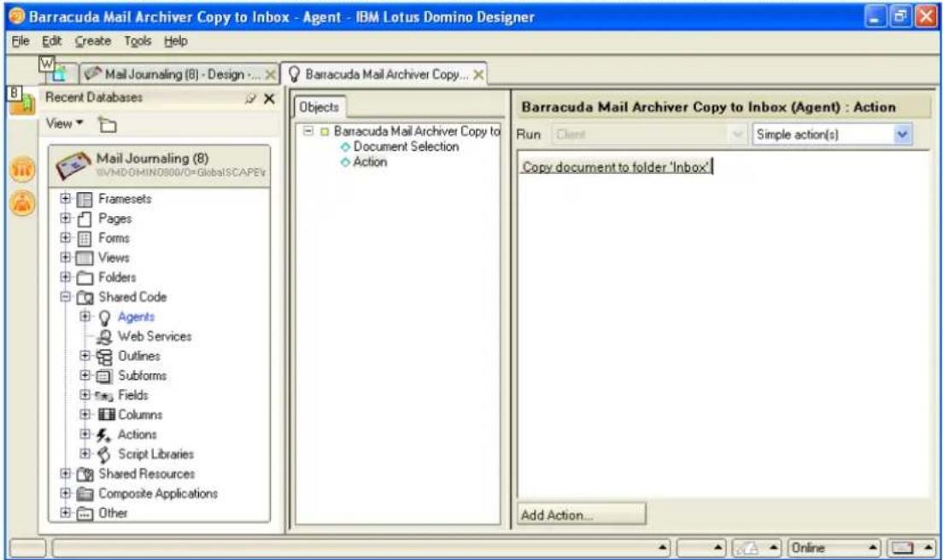Click the Actions lightning icon
Image resolution: width=943 pixels, height=560 pixels.
[x=103, y=435]
